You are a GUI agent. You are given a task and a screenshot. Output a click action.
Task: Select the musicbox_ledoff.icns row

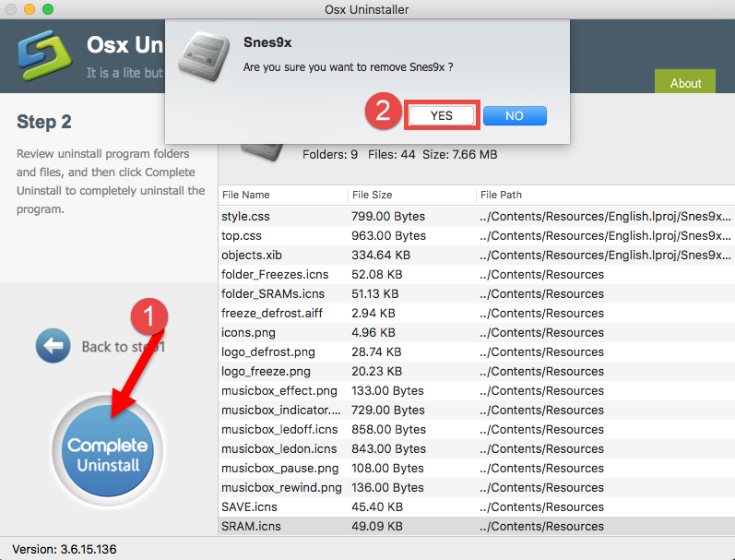476,429
